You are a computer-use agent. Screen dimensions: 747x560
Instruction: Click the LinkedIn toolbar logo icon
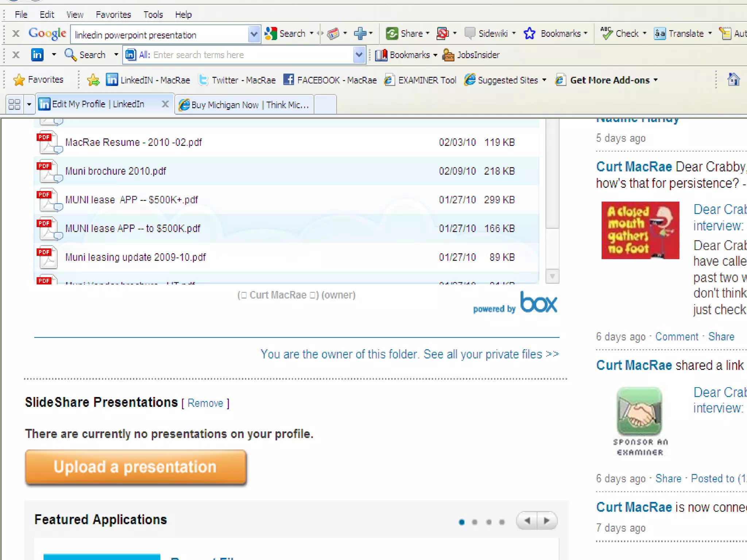[x=37, y=55]
